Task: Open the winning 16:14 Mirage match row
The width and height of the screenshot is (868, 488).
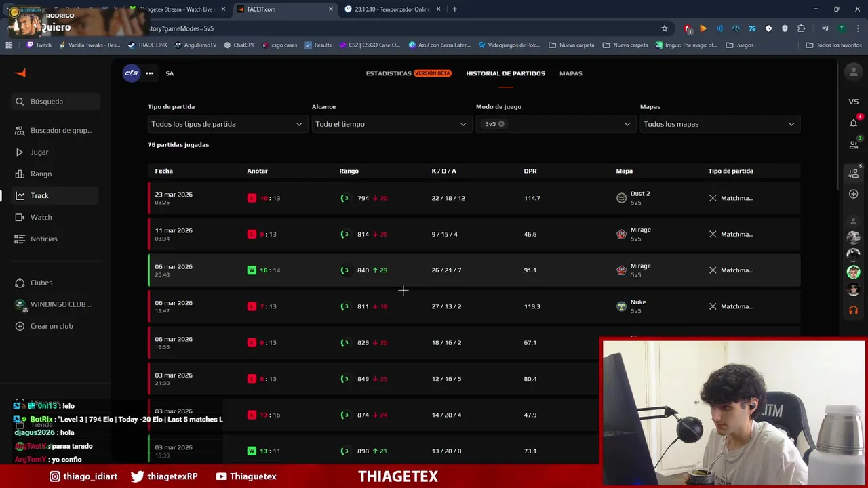Action: click(474, 270)
